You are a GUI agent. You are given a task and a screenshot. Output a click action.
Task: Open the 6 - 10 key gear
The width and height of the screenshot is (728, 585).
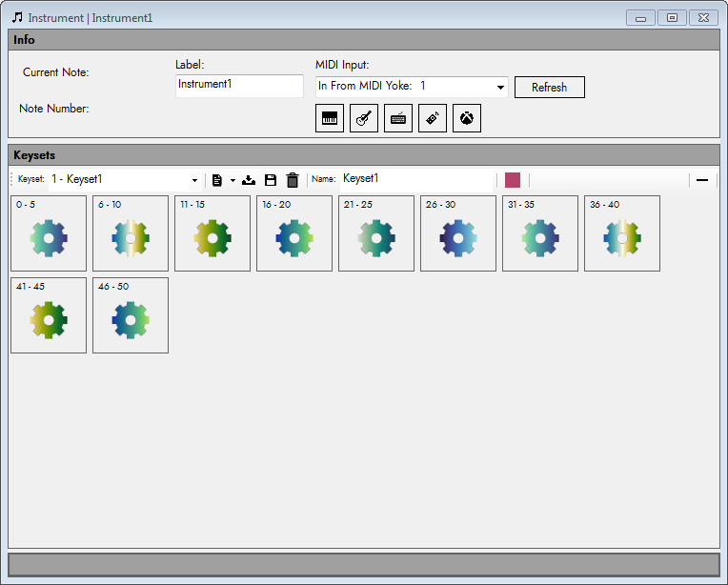coord(131,238)
